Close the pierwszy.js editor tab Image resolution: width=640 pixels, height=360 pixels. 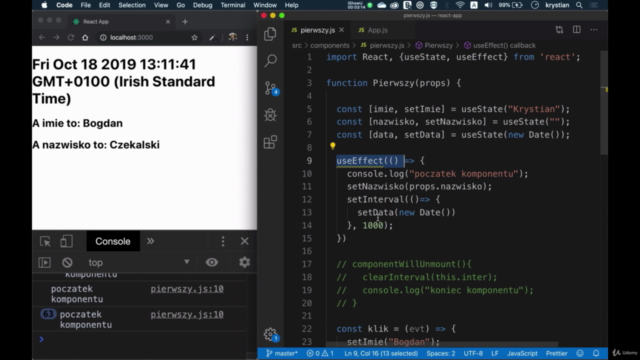point(342,30)
